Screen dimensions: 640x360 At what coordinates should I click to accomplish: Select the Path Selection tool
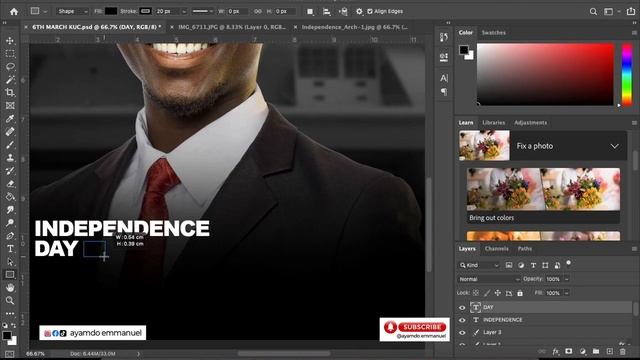(x=10, y=262)
